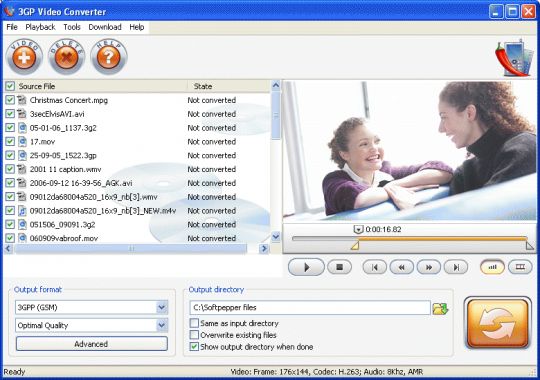Click the horizontal scrollbar thumb in file list
The image size is (540, 380).
131,248
